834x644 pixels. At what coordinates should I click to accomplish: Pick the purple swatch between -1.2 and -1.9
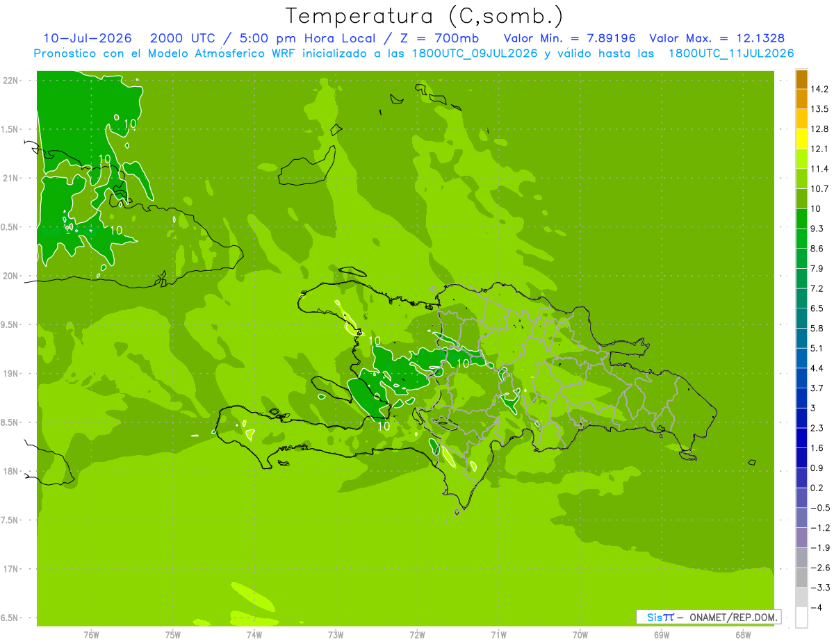pos(801,538)
